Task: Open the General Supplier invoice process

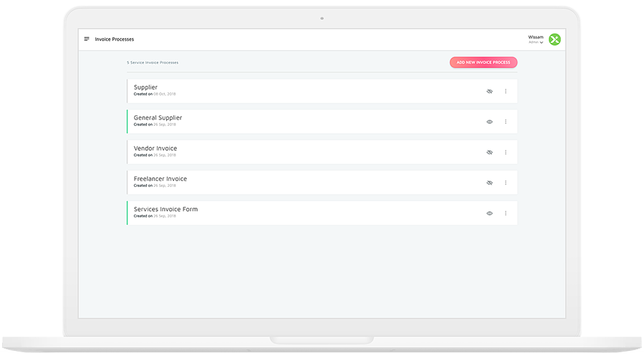Action: pyautogui.click(x=158, y=117)
